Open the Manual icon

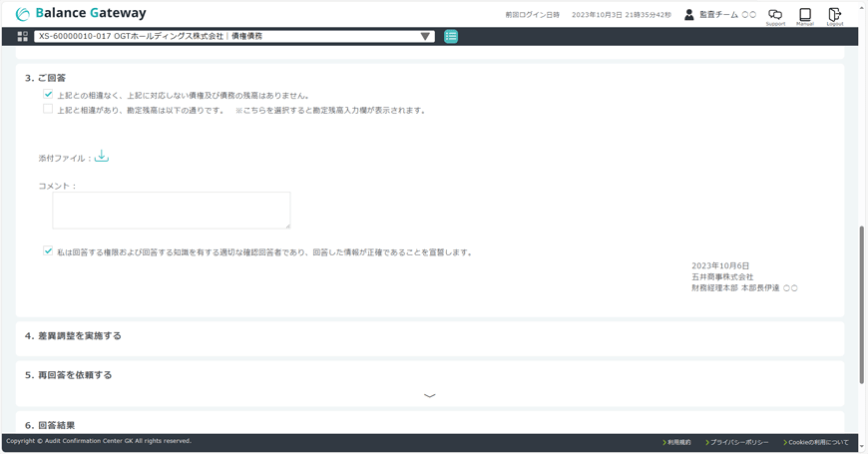click(804, 15)
